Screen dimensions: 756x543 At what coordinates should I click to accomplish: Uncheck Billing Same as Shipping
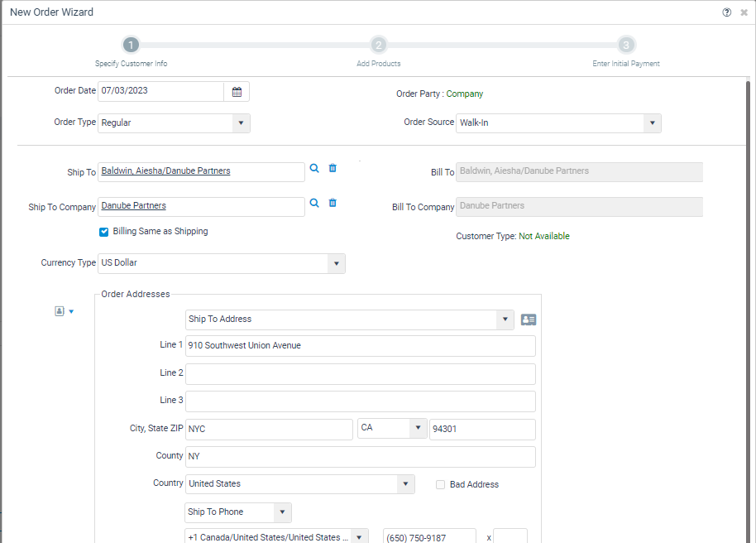pos(103,232)
